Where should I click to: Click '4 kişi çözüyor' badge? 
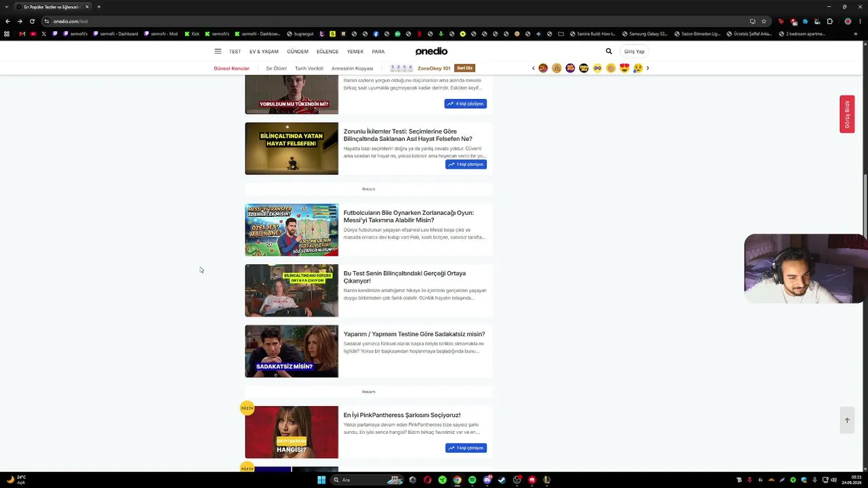(x=466, y=104)
